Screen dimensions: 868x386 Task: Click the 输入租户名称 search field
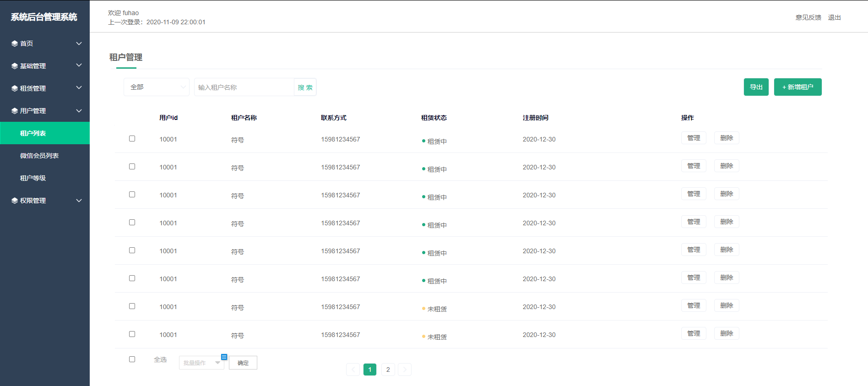pyautogui.click(x=244, y=87)
